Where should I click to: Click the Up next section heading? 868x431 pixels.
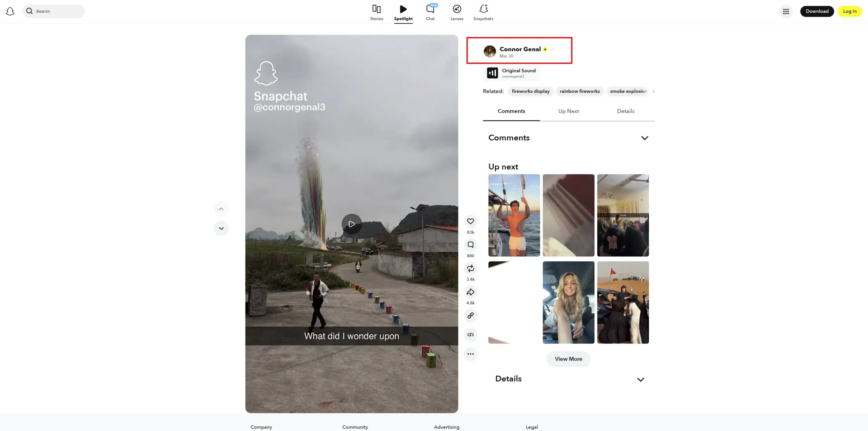pos(503,167)
